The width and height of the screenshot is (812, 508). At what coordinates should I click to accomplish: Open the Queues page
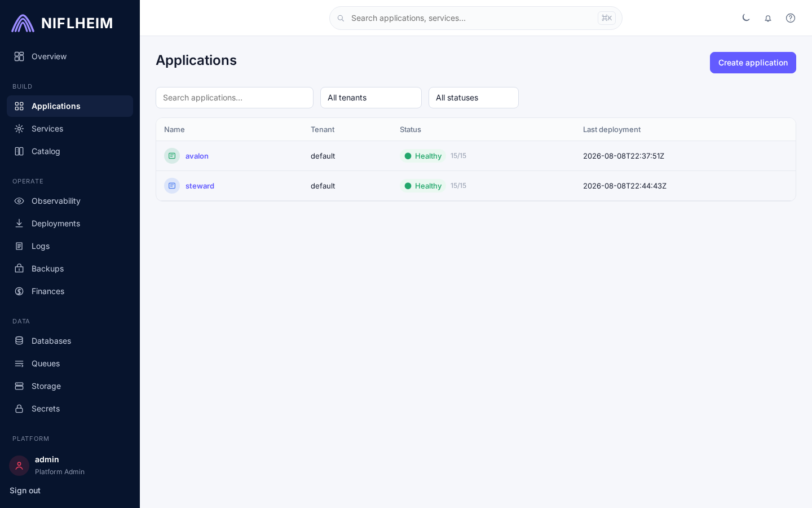point(70,364)
